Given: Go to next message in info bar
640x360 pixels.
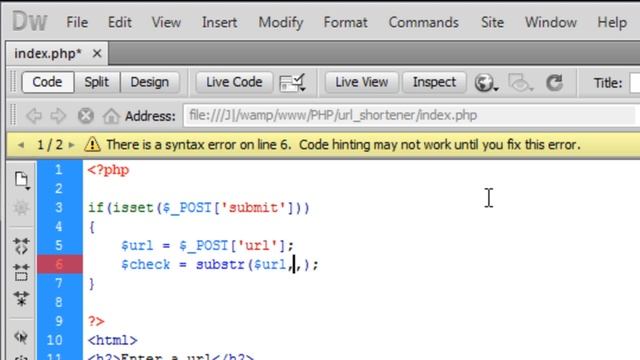Looking at the screenshot, I should [71, 145].
